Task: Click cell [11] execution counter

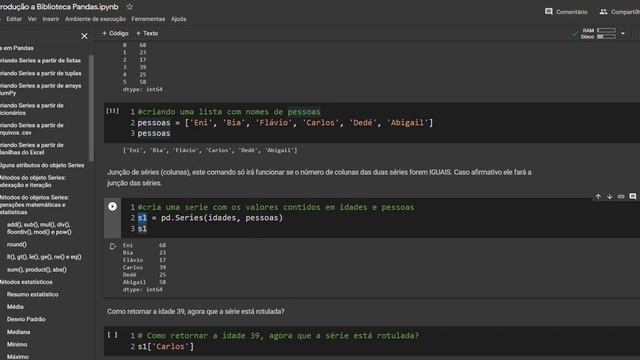Action: coord(113,111)
